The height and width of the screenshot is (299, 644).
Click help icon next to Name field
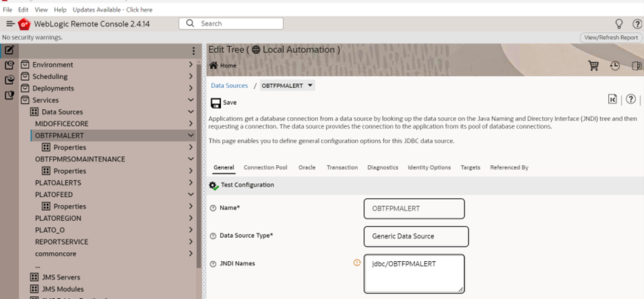(213, 208)
